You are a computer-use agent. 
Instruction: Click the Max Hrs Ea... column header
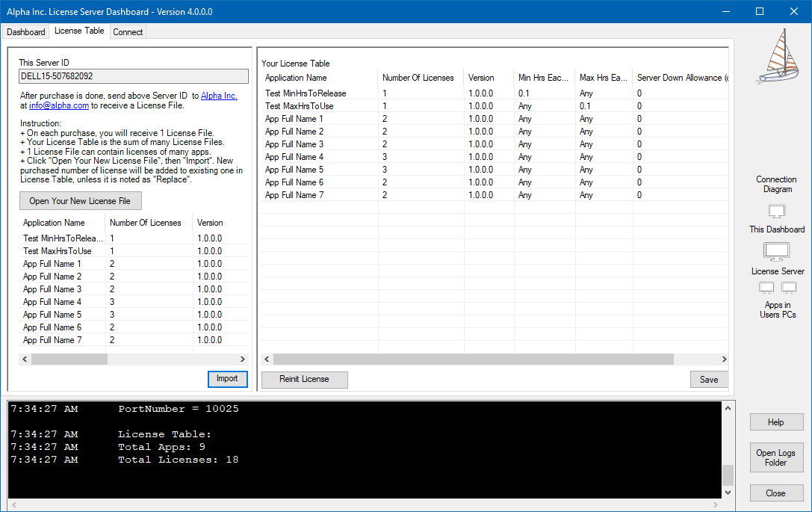604,78
